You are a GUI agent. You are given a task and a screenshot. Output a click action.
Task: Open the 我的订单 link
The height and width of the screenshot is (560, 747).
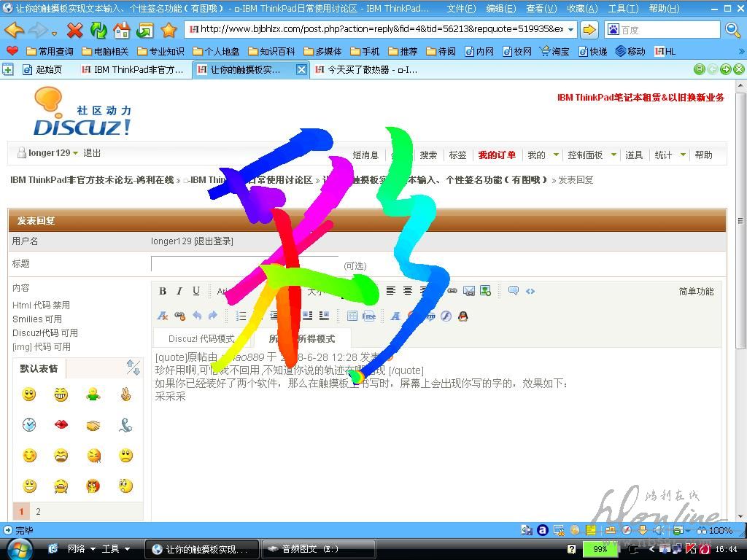(x=497, y=155)
